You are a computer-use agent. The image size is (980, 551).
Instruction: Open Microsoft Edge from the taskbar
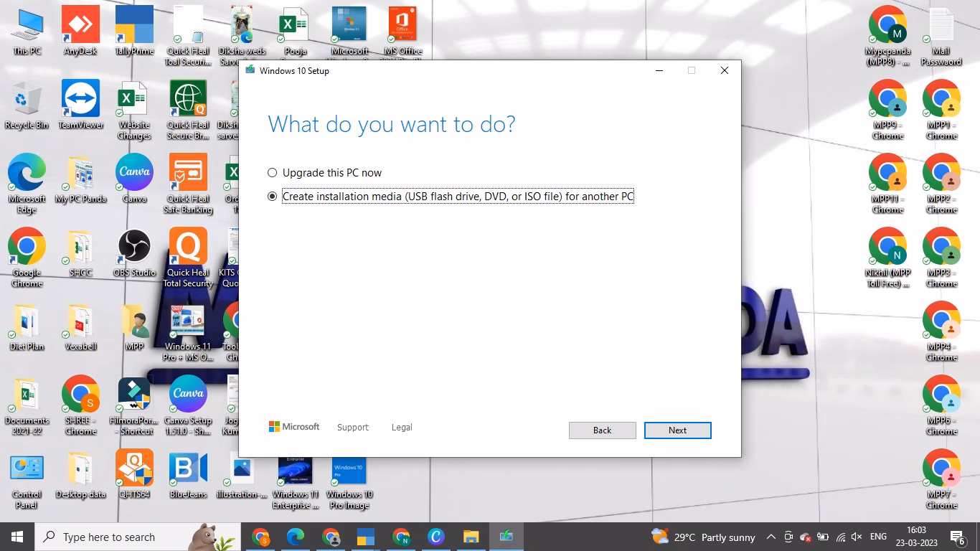pos(295,537)
